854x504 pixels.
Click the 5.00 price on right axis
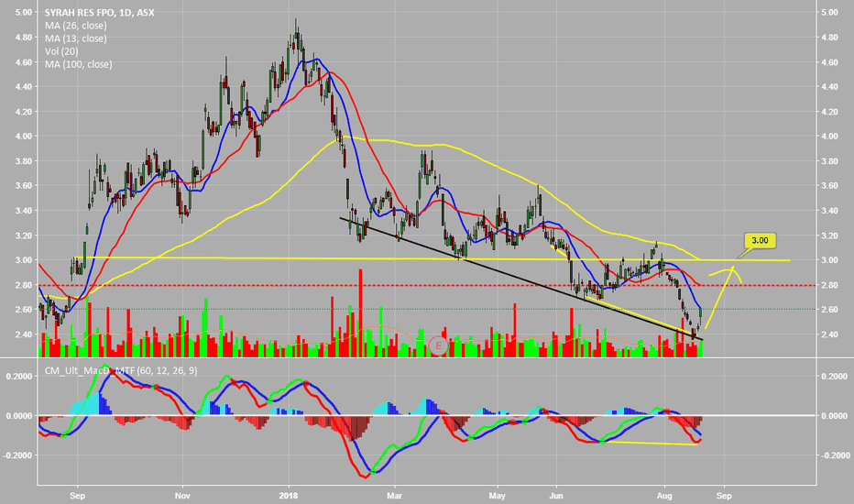(829, 13)
